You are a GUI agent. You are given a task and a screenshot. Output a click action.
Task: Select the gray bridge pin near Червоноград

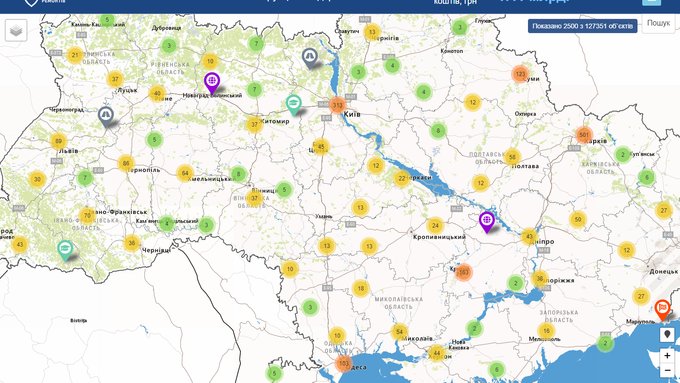[106, 117]
